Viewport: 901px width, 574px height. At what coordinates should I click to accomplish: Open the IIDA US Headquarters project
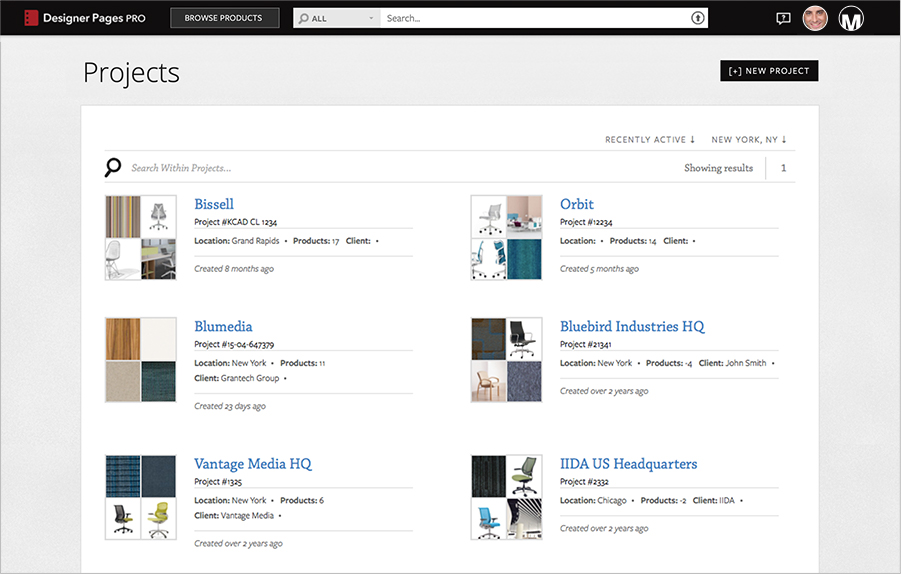coord(629,464)
